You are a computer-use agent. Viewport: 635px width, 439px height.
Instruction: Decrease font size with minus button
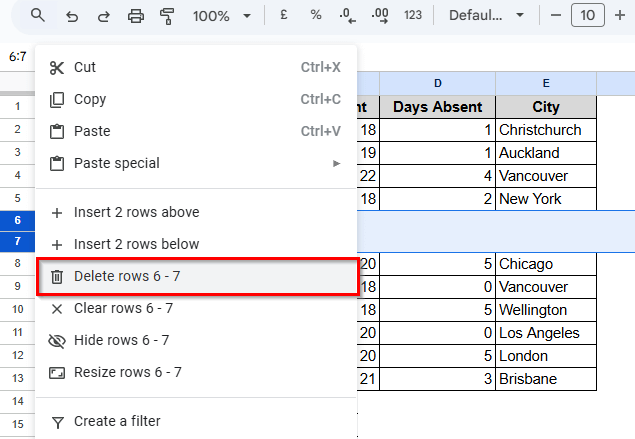556,16
